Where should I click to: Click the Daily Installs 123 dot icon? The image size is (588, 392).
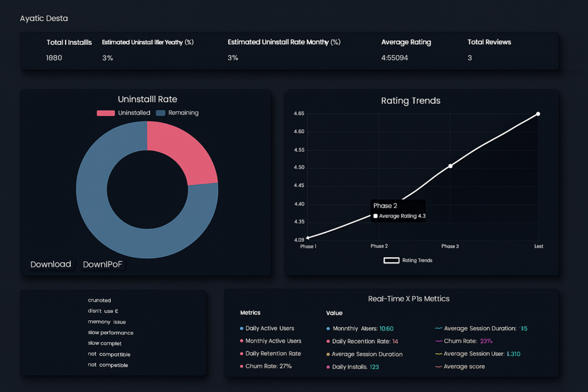click(x=328, y=366)
